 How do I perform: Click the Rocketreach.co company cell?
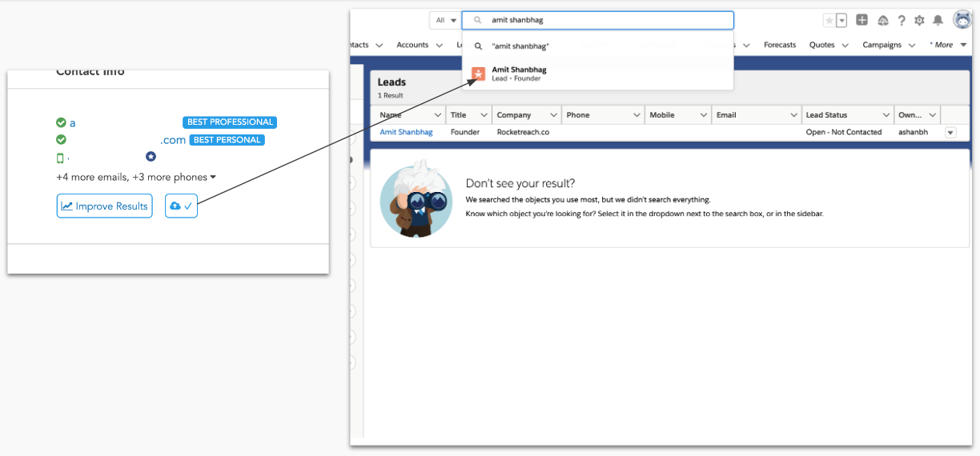[x=523, y=132]
